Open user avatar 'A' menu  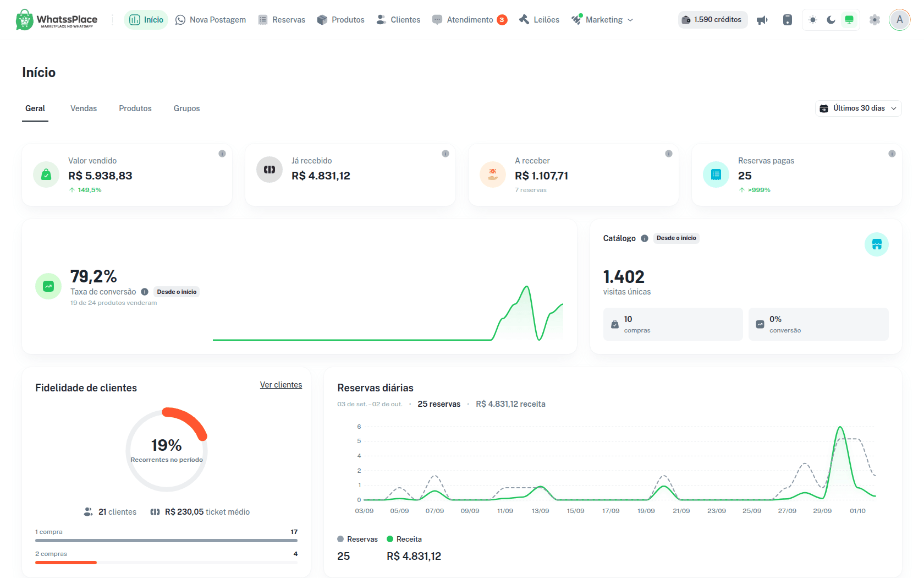click(900, 20)
